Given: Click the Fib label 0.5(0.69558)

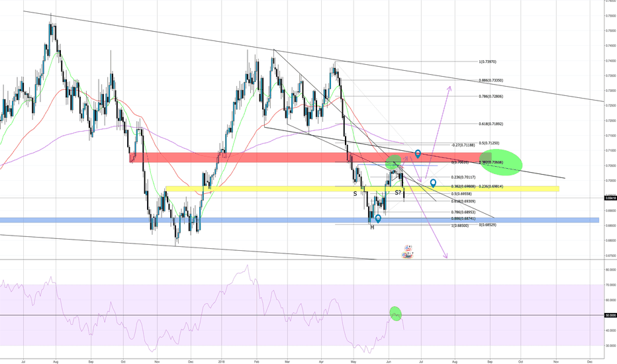Looking at the screenshot, I should [461, 194].
